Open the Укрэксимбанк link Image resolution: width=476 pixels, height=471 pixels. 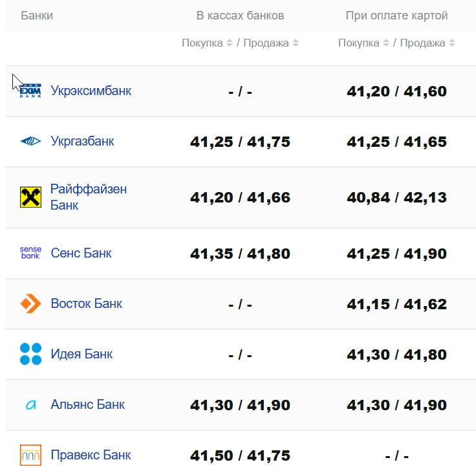(x=91, y=91)
